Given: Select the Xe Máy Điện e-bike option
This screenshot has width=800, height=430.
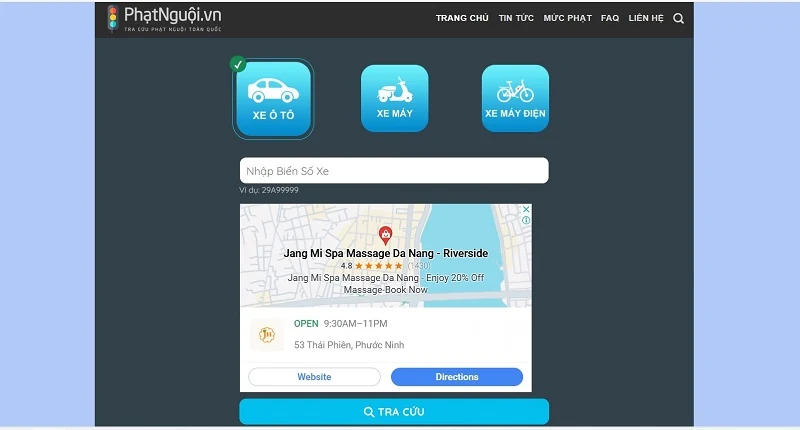Looking at the screenshot, I should click(x=515, y=98).
